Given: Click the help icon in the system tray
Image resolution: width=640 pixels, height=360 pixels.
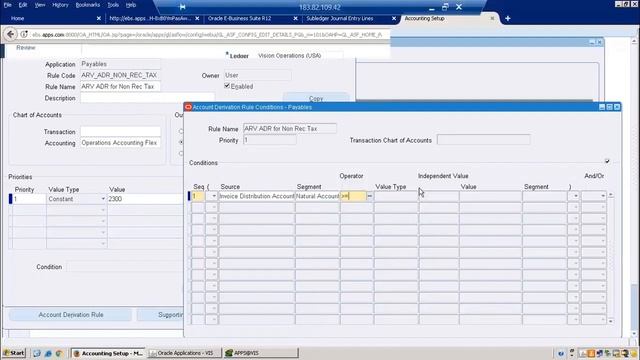Looking at the screenshot, I should [561, 353].
